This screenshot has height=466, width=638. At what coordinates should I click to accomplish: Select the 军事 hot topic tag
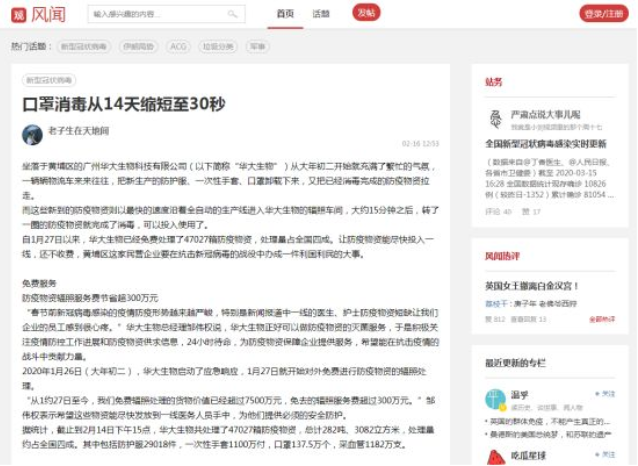click(x=258, y=46)
